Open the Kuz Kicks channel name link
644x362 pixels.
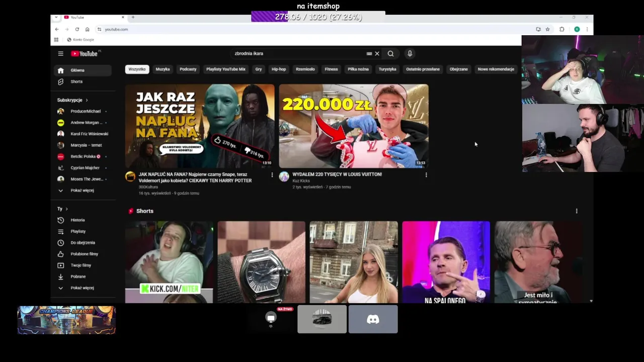coord(300,180)
